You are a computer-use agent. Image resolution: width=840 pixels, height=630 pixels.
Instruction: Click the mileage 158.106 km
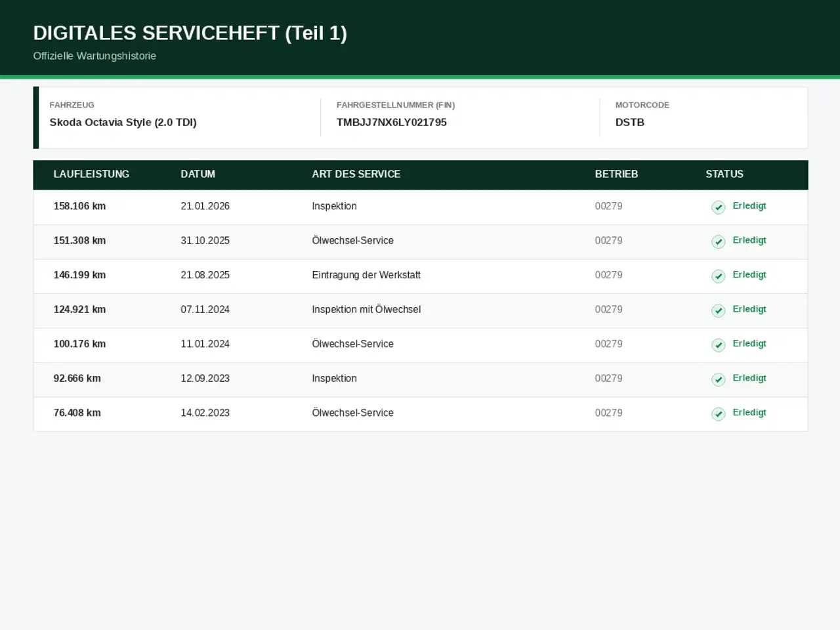point(79,206)
